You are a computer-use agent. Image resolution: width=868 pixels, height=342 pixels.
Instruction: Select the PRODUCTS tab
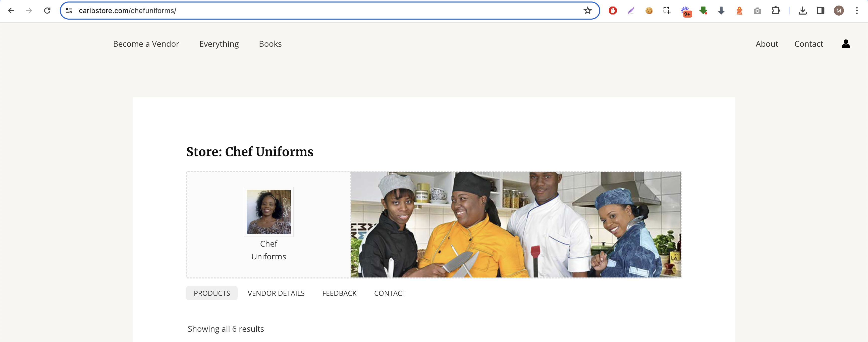point(212,293)
